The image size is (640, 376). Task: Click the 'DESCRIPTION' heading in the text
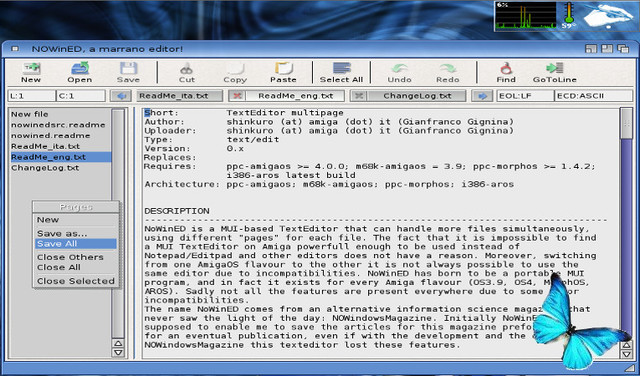point(177,211)
